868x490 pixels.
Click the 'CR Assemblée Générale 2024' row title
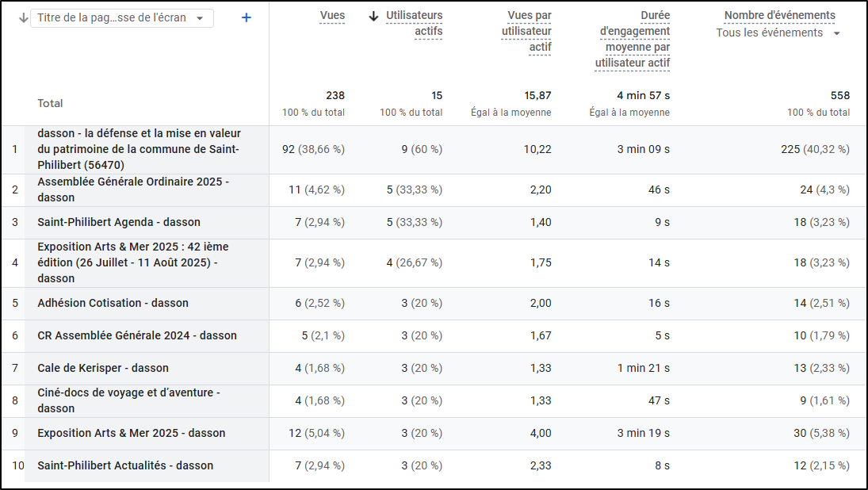[137, 335]
